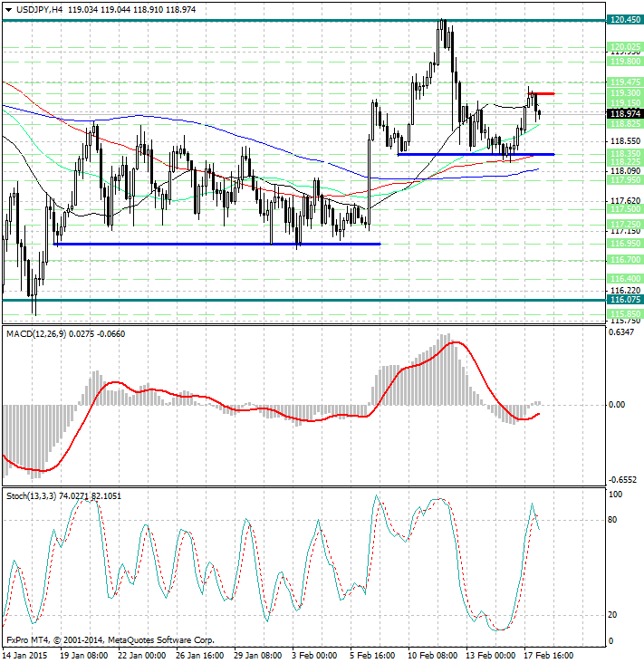Select the MACD(12,26,9) indicator label

36,334
